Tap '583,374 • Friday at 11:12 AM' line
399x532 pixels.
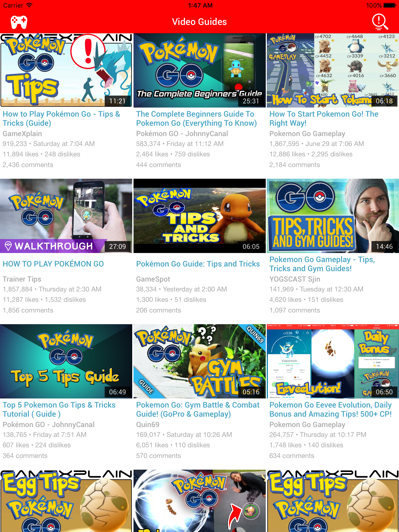click(x=180, y=144)
